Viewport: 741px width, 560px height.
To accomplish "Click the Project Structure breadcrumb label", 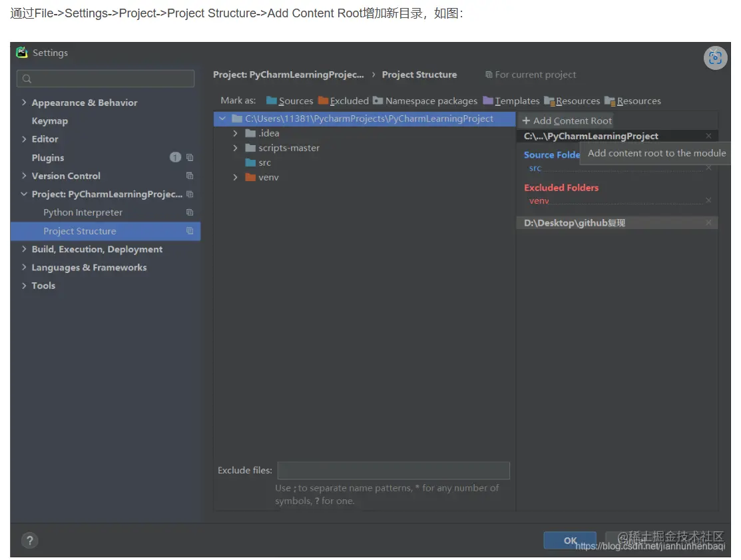I will (x=419, y=75).
